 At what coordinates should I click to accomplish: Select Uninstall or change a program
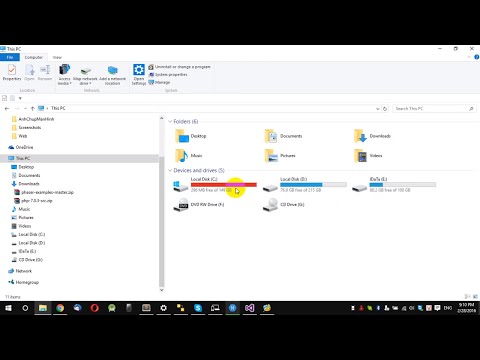pos(179,67)
